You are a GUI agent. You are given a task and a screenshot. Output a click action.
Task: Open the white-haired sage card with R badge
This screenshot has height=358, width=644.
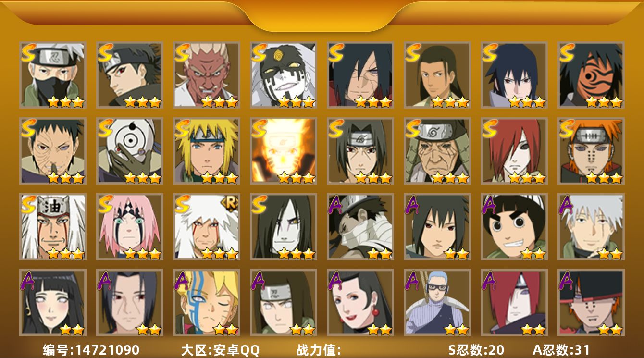coord(207,227)
